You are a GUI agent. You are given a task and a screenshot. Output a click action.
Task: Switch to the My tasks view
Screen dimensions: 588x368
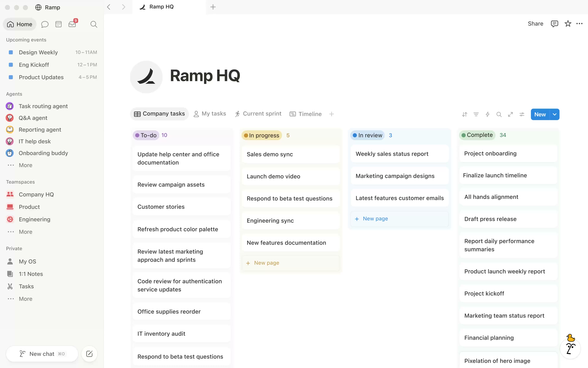(210, 114)
